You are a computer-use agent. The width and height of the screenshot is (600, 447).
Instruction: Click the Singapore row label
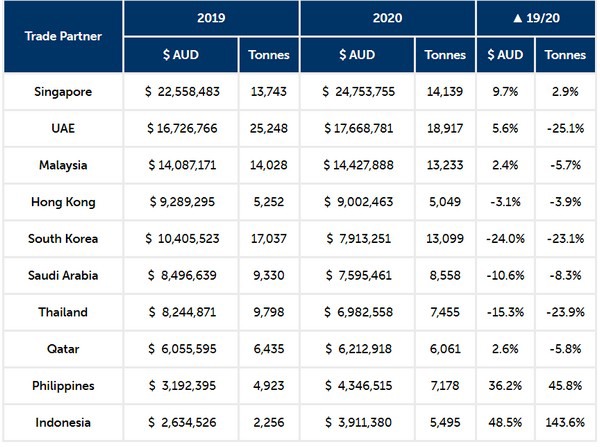(x=63, y=92)
